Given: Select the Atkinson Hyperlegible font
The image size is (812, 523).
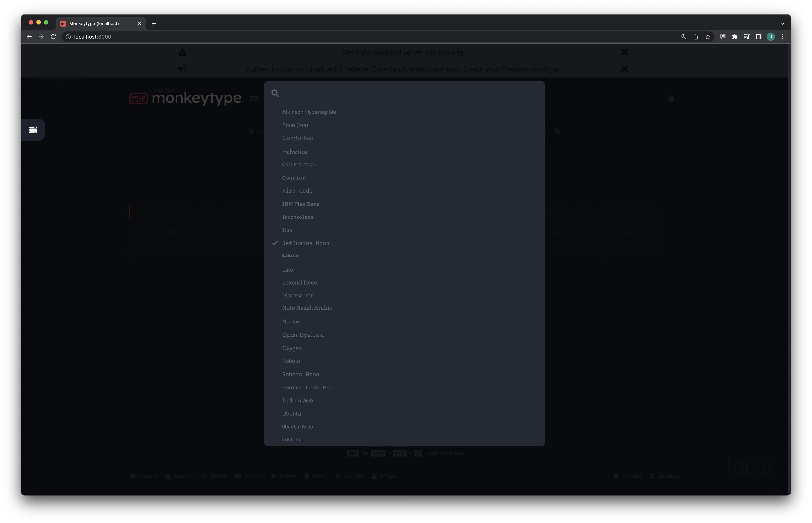Looking at the screenshot, I should [404, 112].
